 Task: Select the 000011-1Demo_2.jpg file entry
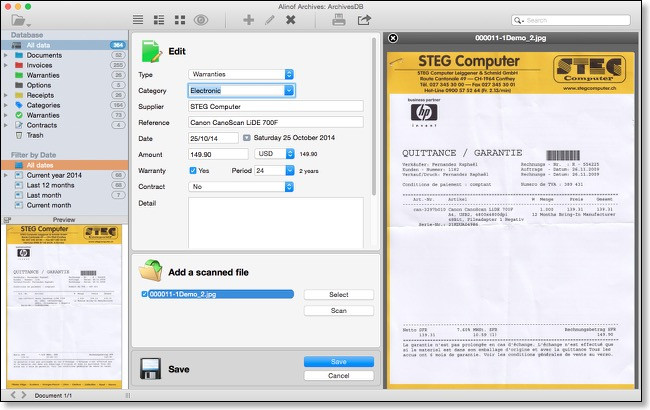221,294
